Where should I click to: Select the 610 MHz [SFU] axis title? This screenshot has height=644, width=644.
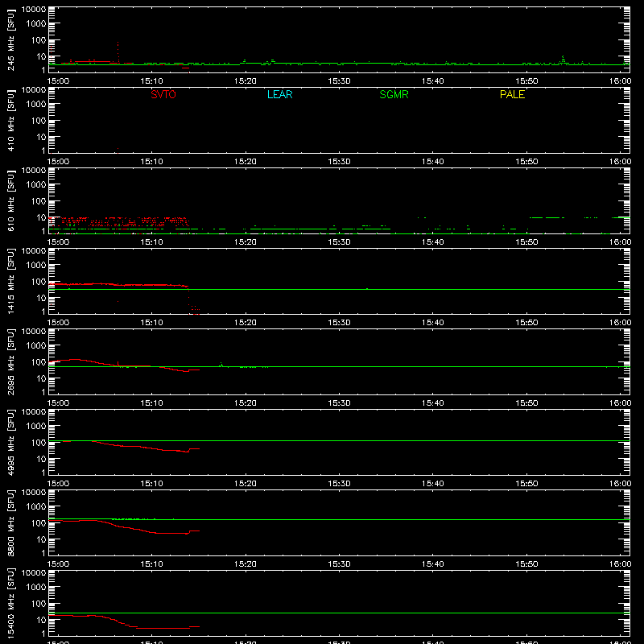pos(11,200)
